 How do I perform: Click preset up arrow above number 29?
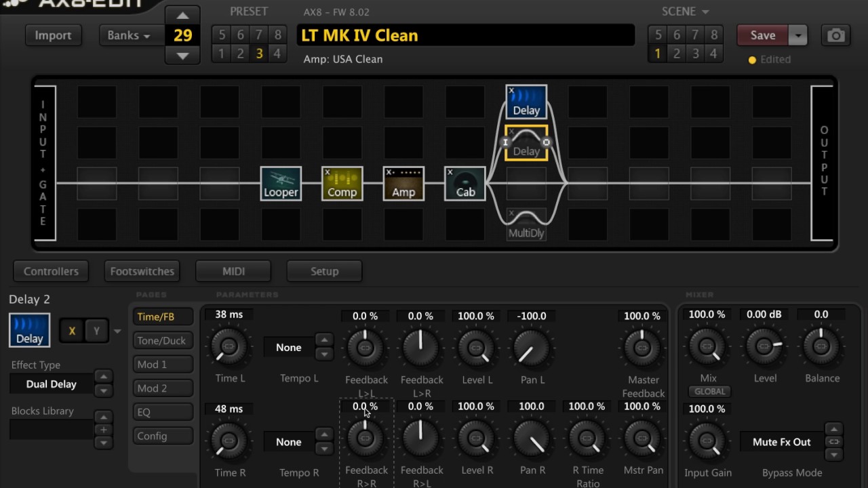(x=182, y=16)
